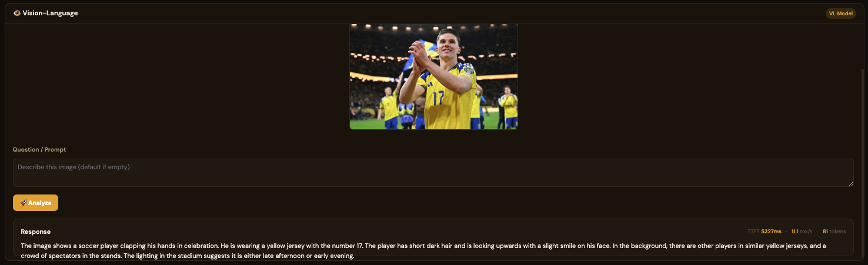Viewport: 868px width, 265px height.
Task: Click the eye icon beside Vision-Language
Action: pyautogui.click(x=16, y=13)
